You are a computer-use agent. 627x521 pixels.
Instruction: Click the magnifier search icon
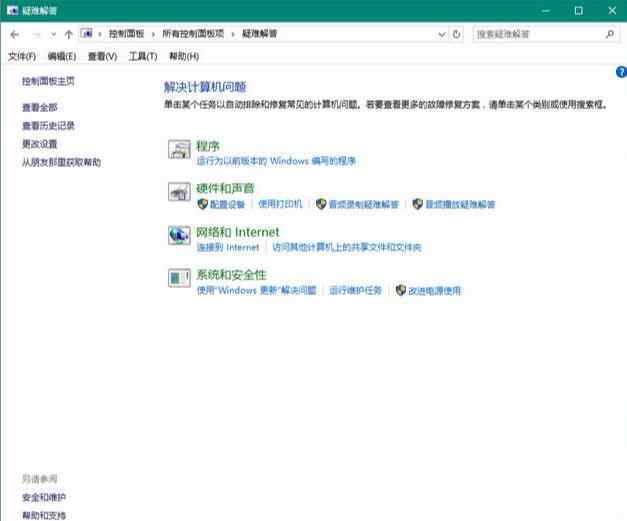610,34
